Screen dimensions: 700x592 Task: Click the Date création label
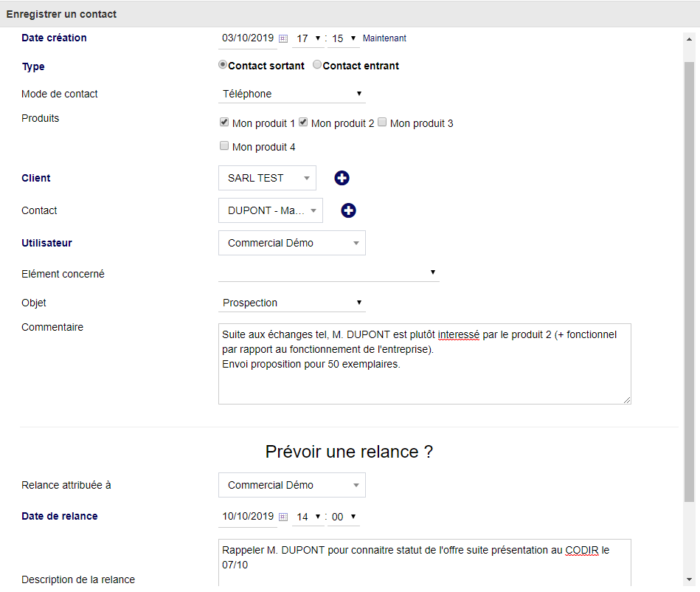54,38
